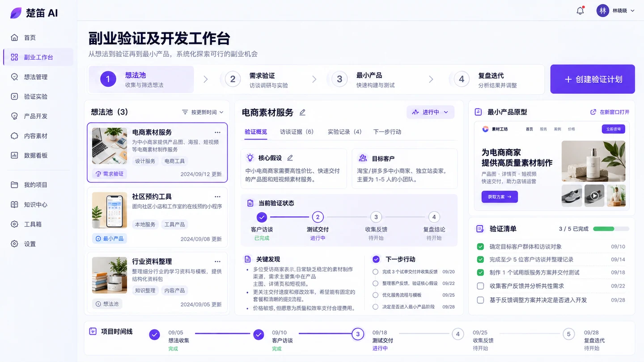
Task: Click the 社区预约工具 phone thumbnail
Action: pyautogui.click(x=110, y=210)
